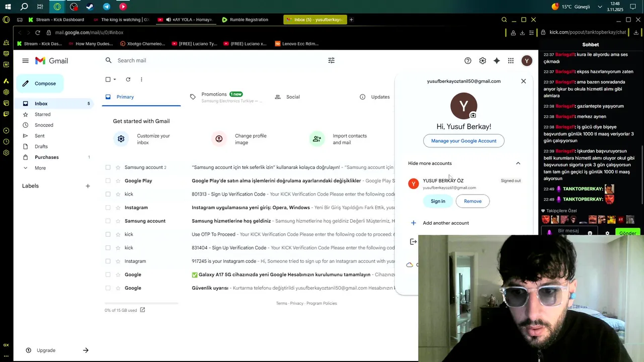Collapse Hide more accounts chevron
This screenshot has width=644, height=362.
(x=518, y=163)
